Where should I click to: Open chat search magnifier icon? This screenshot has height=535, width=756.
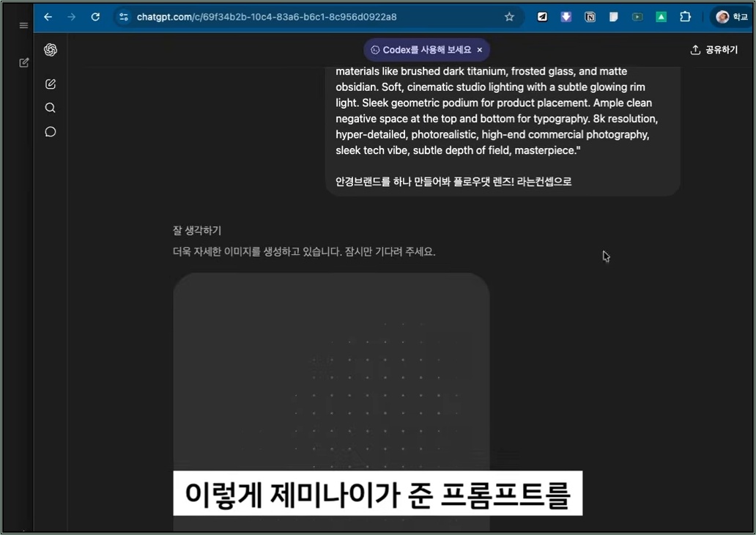51,108
